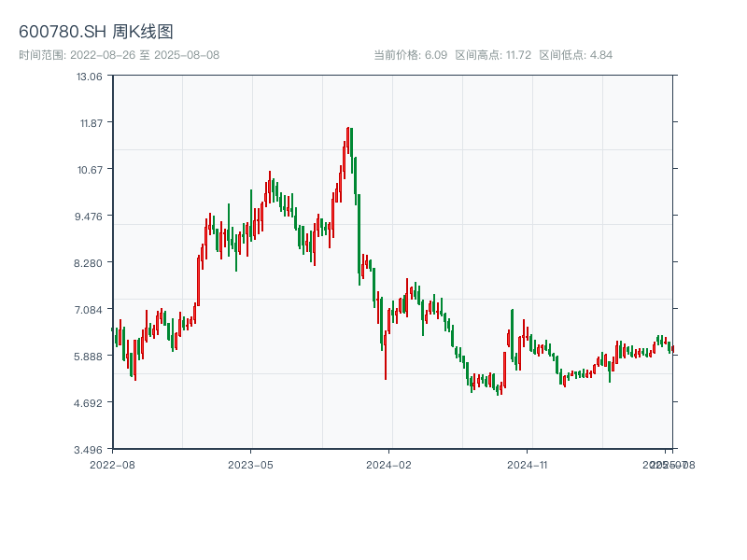Select the 2023-05 x-axis date marker
Viewport: 747px width, 560px height.
click(250, 464)
